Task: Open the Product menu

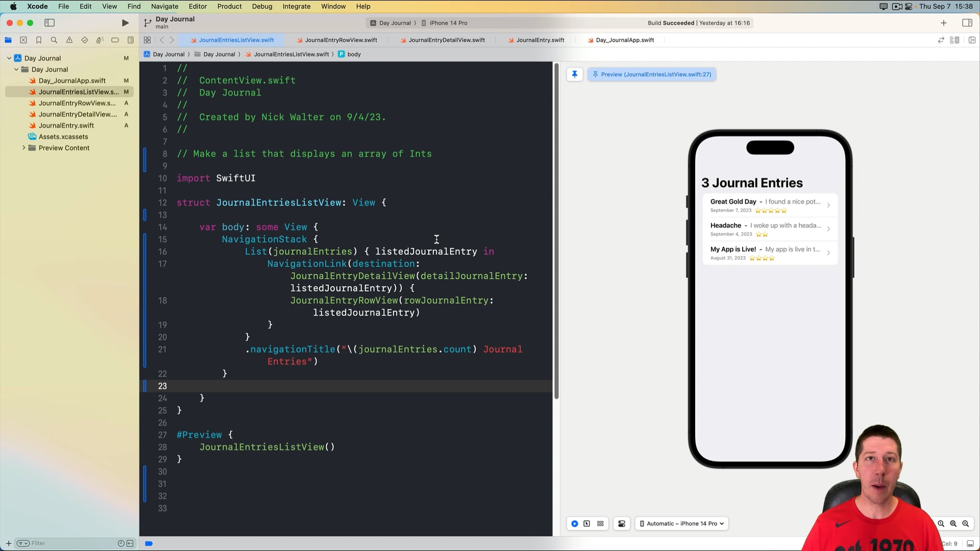Action: coord(229,6)
